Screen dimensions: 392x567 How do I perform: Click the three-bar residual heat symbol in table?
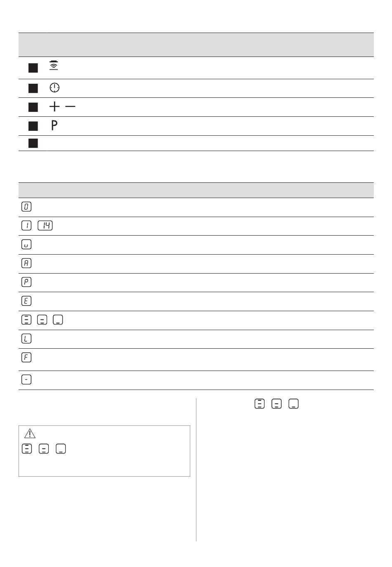point(26,320)
